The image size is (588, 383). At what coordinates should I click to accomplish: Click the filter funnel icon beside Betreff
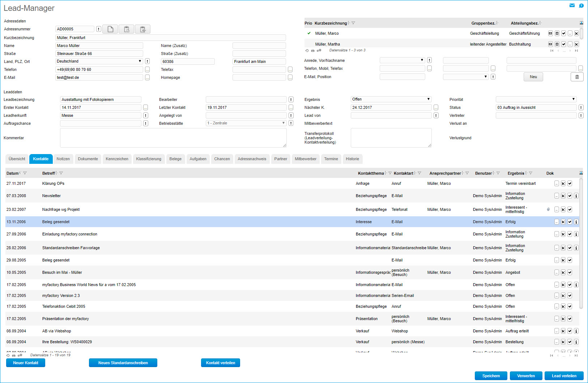click(x=61, y=173)
